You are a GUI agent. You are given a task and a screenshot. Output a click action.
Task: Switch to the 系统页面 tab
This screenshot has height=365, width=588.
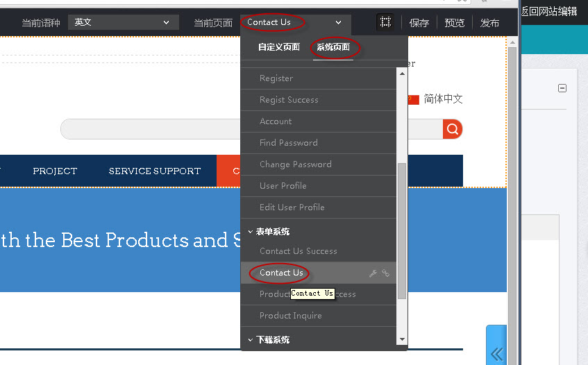tap(333, 47)
